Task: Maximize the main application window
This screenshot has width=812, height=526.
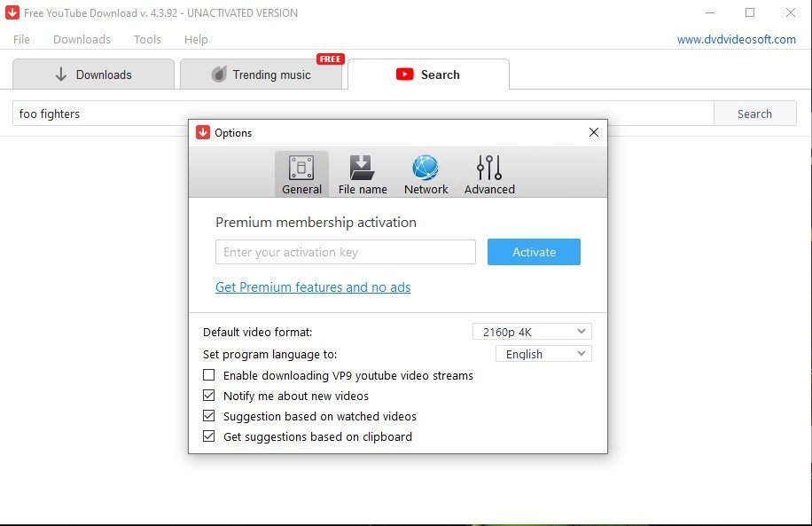Action: tap(750, 12)
